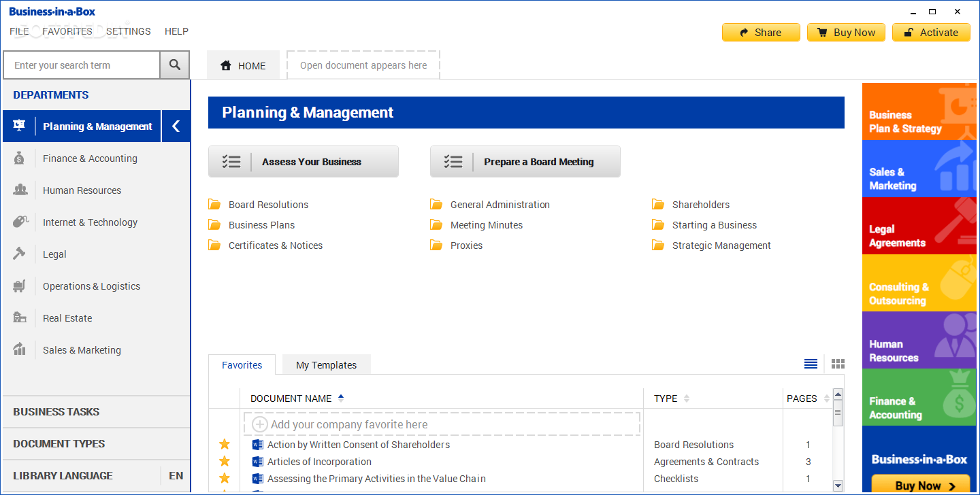Click the Activate button
The image size is (980, 495).
coord(931,32)
